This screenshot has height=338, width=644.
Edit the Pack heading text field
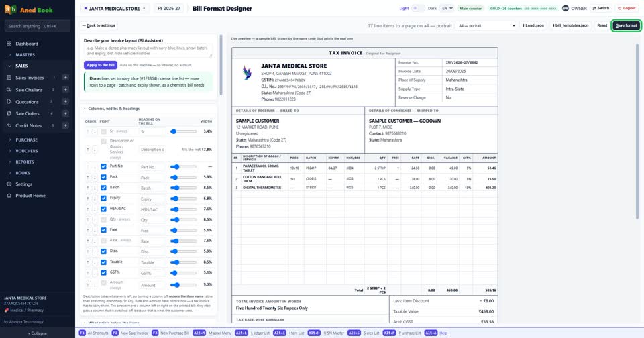click(x=152, y=178)
